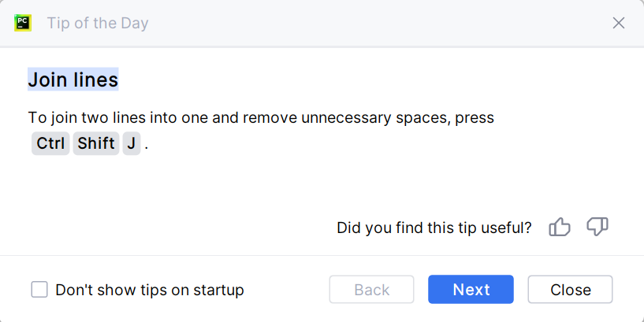Viewport: 644px width, 322px height.
Task: Mark the tip useful with thumbs up
Action: coord(560,228)
